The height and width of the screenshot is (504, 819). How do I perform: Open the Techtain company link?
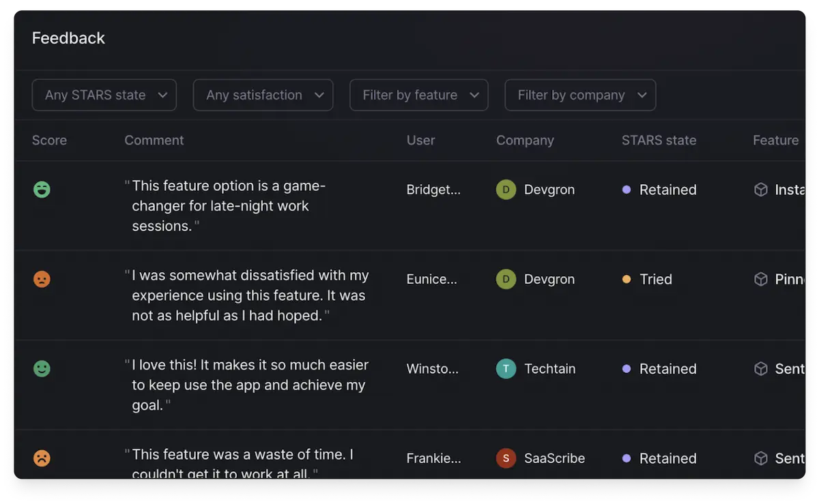549,369
